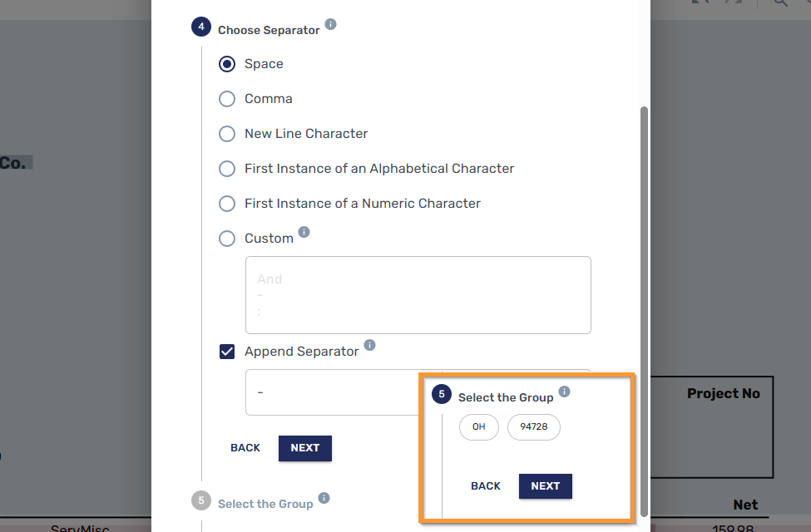811x532 pixels.
Task: Click info icon beside grayed-out Select the Group step
Action: click(x=324, y=498)
